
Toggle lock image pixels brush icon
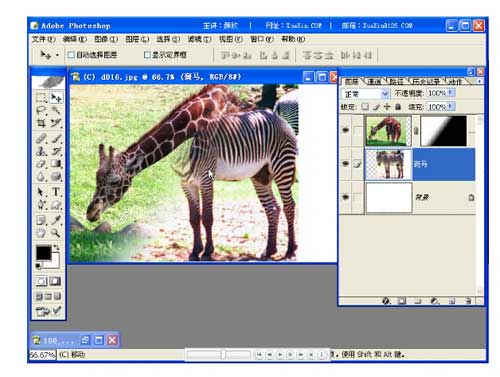point(376,107)
